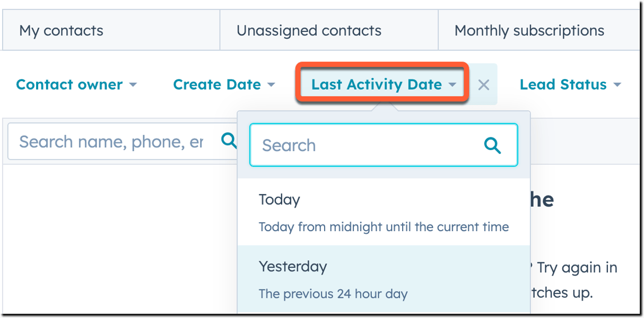Click into the dropdown Search field
This screenshot has width=644, height=318.
point(366,145)
